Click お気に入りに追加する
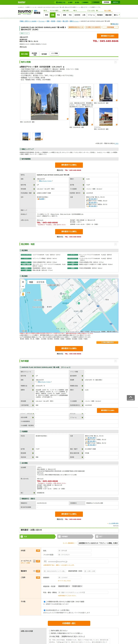The image size is (138, 644). click(93, 27)
